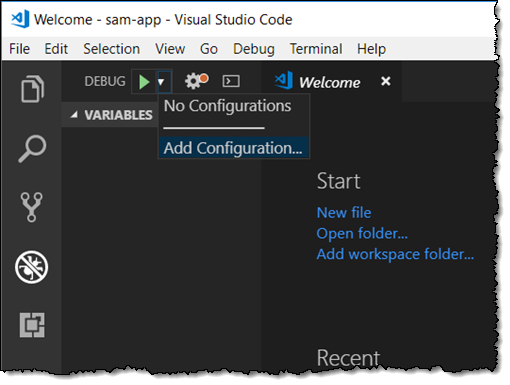Image resolution: width=510 pixels, height=385 pixels.
Task: Click the Visual Studio Code logo in title bar
Action: [20, 19]
